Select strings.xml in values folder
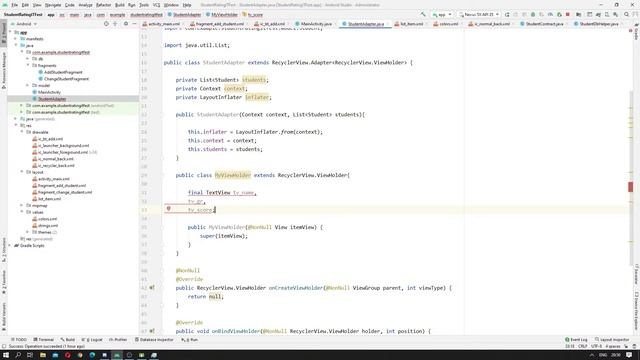The height and width of the screenshot is (360, 640). pyautogui.click(x=45, y=226)
